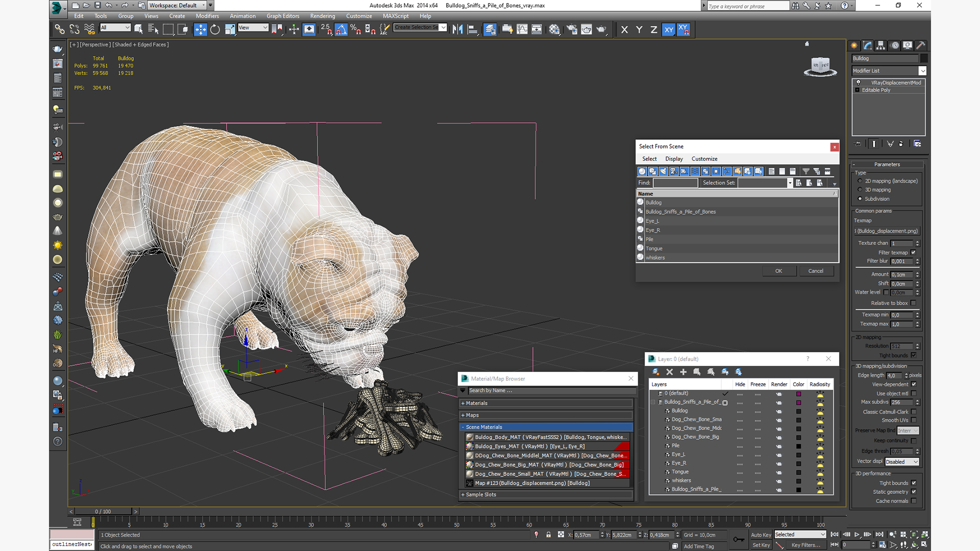This screenshot has height=551, width=980.
Task: Open the Curve Editor from the toolbar
Action: [522, 29]
